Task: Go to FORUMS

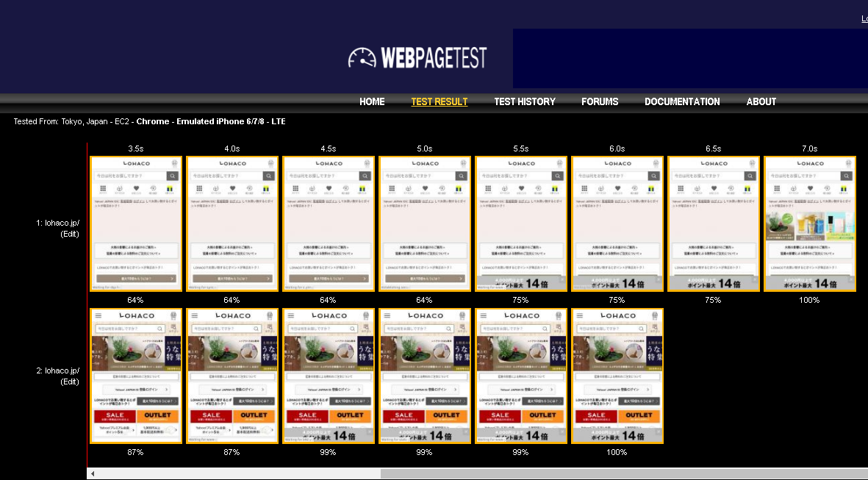Action: [x=600, y=102]
